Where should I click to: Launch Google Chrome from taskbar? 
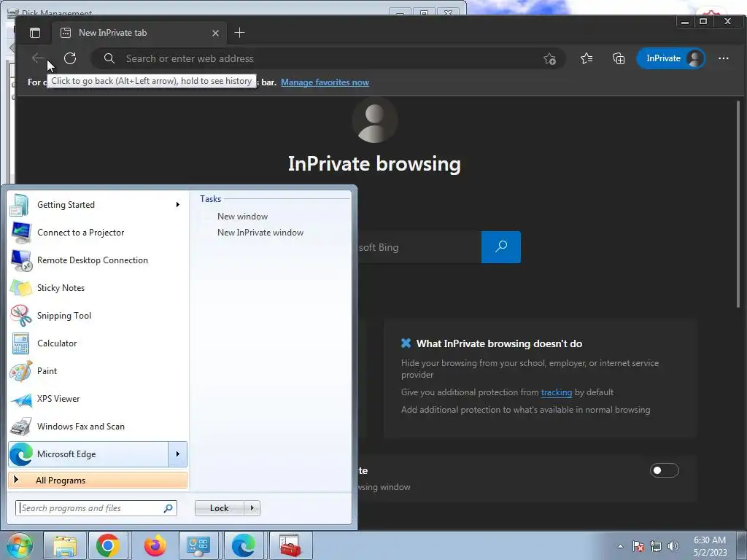click(108, 545)
